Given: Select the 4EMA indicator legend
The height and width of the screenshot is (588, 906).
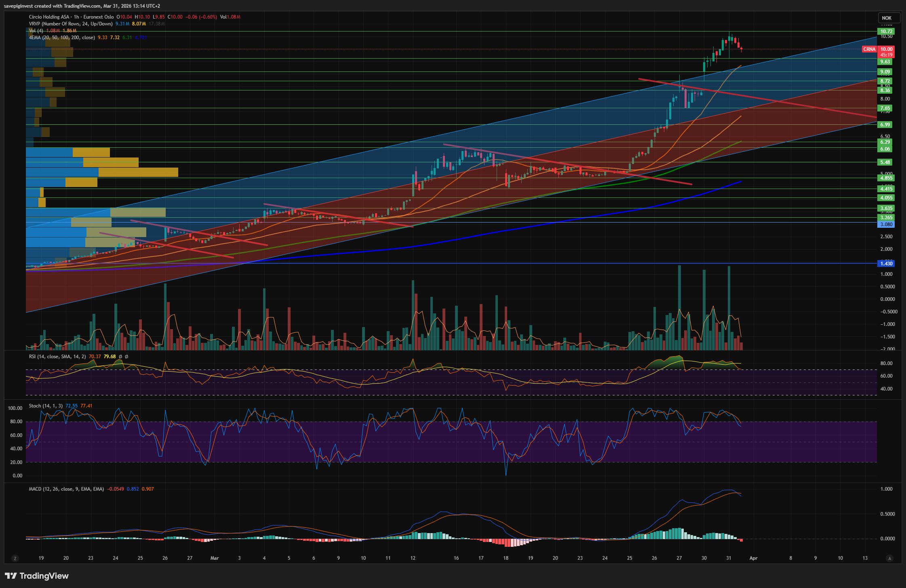Looking at the screenshot, I should tap(61, 38).
